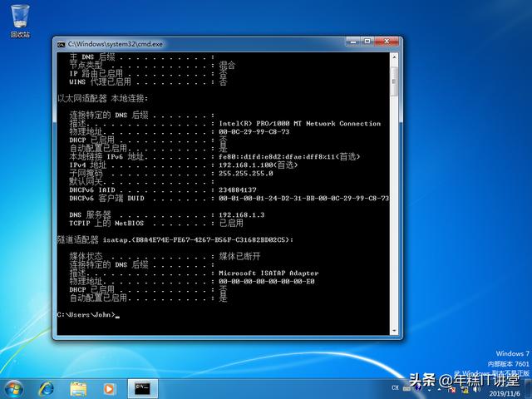Viewport: 532px width, 399px height.
Task: Open the Recycle Bin desktop icon
Action: pos(20,21)
